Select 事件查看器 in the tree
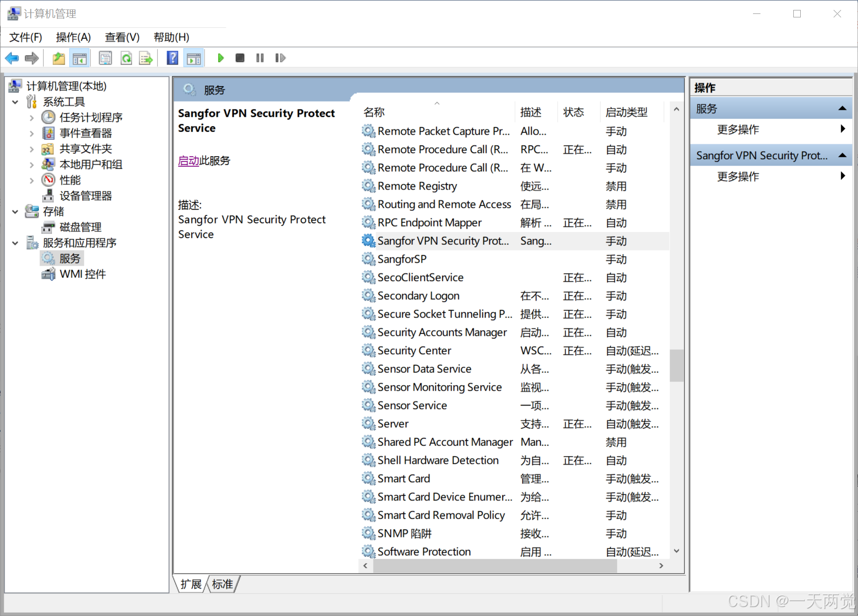Screen dimensions: 858x616 (x=86, y=133)
